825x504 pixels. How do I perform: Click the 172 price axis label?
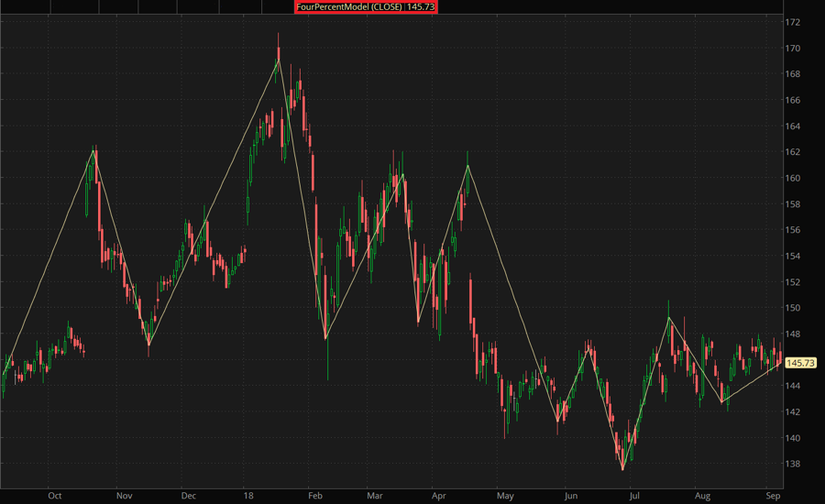792,22
